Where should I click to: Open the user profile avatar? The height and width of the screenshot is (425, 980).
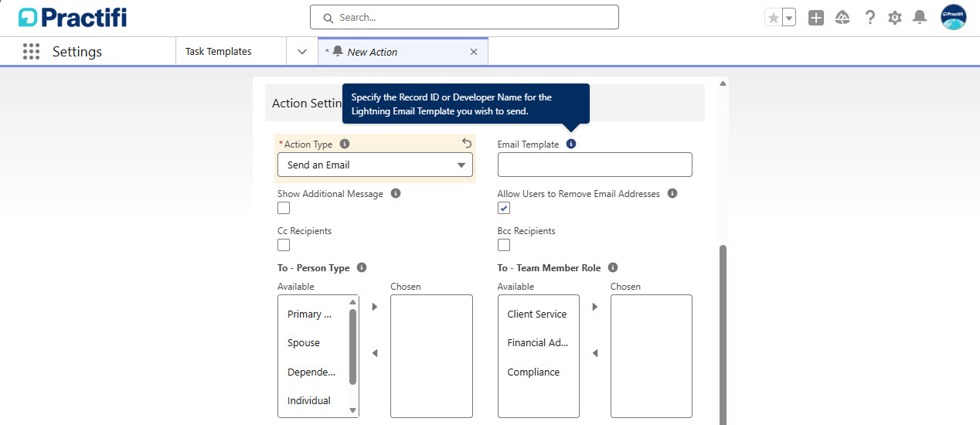click(954, 17)
